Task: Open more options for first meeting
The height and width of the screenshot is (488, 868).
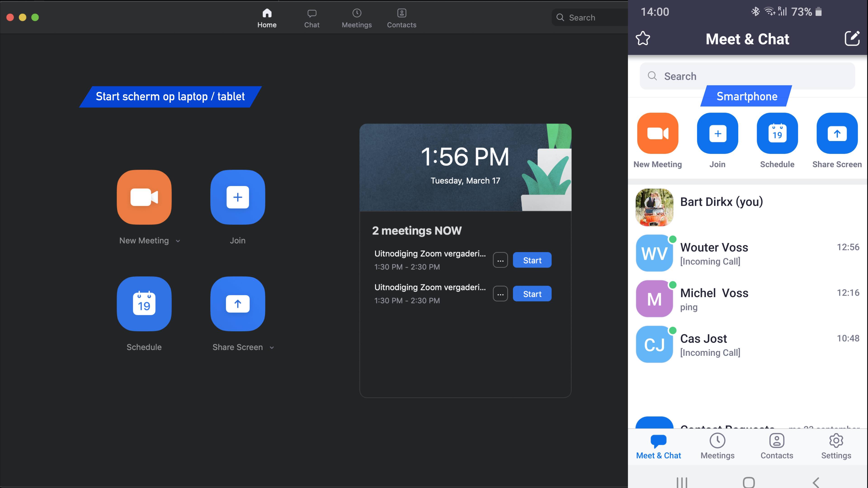Action: tap(500, 260)
